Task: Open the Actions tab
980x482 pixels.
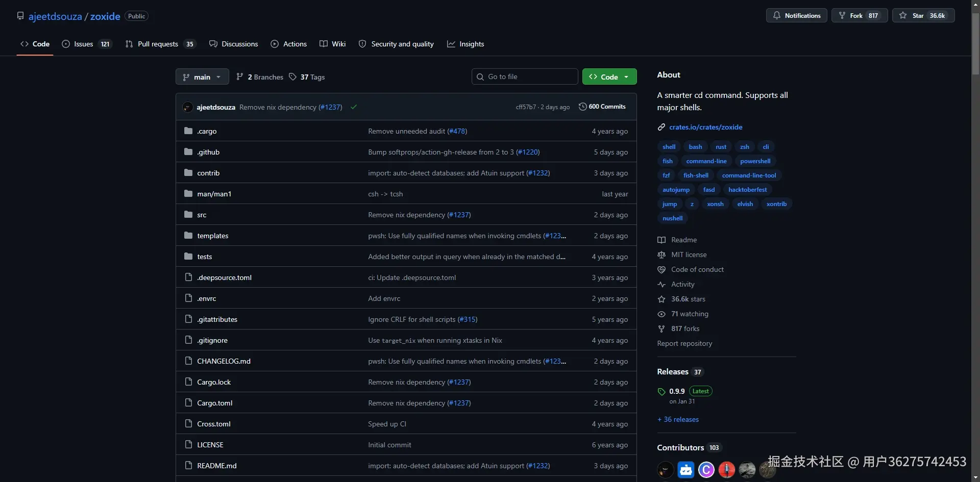Action: (289, 44)
